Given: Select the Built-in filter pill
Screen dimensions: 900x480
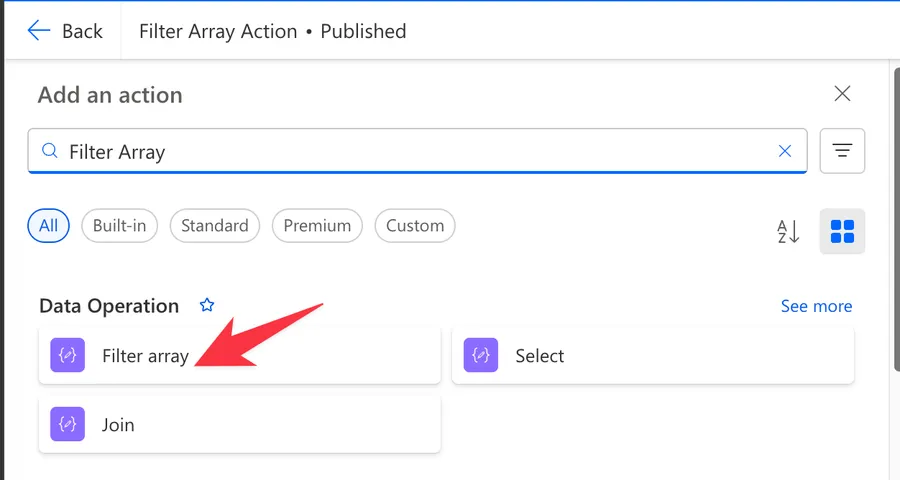Looking at the screenshot, I should point(119,225).
